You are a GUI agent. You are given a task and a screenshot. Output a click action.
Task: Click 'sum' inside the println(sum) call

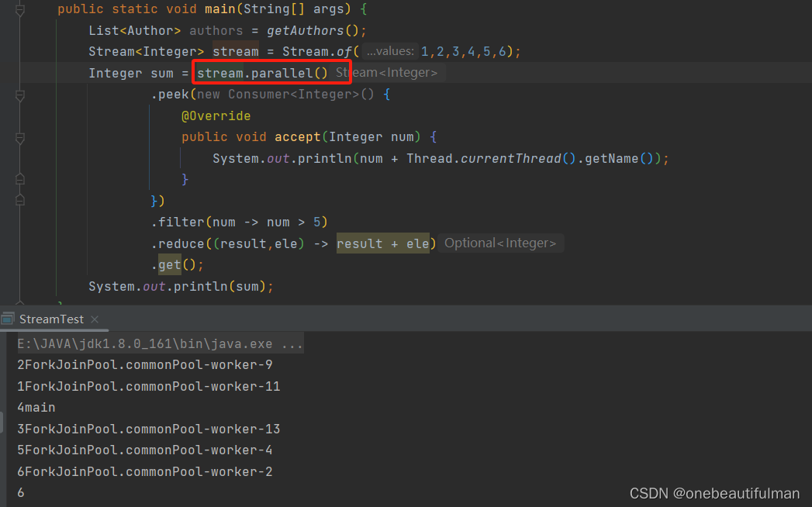pyautogui.click(x=247, y=286)
